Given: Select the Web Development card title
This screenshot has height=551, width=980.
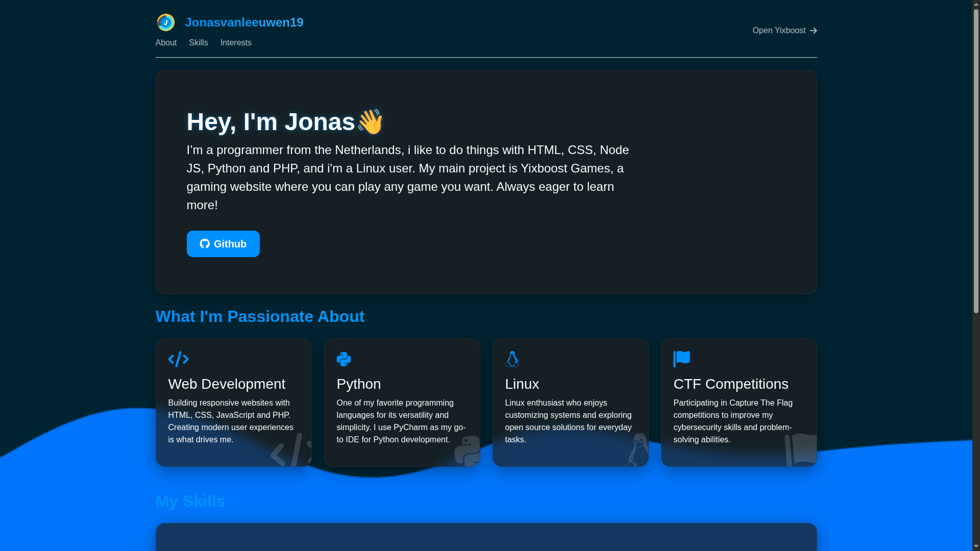Looking at the screenshot, I should [227, 384].
